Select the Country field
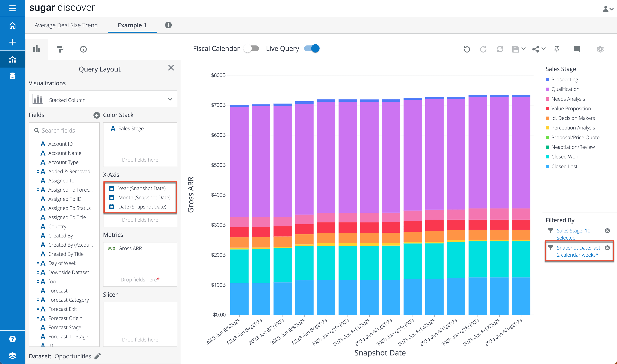This screenshot has width=617, height=364. [57, 227]
